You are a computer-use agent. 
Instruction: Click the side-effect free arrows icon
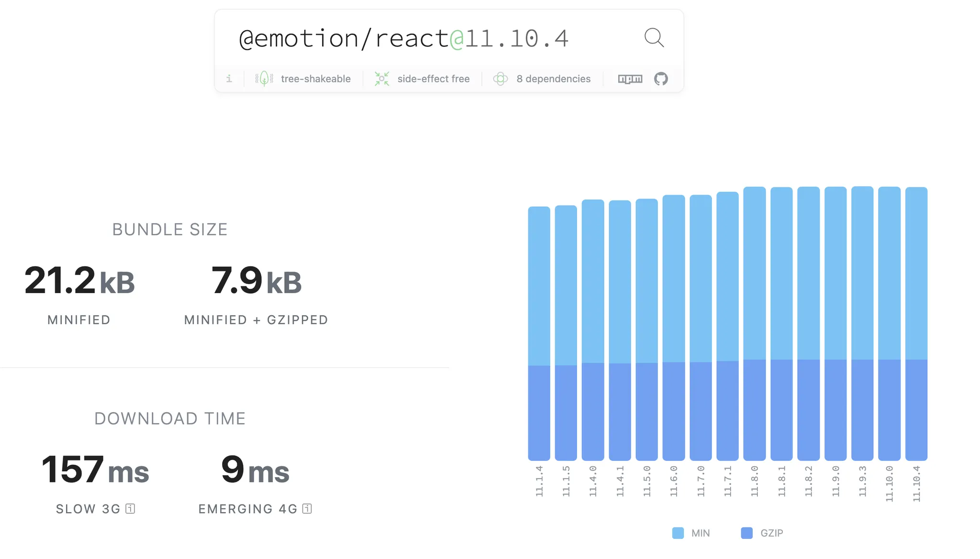coord(382,79)
